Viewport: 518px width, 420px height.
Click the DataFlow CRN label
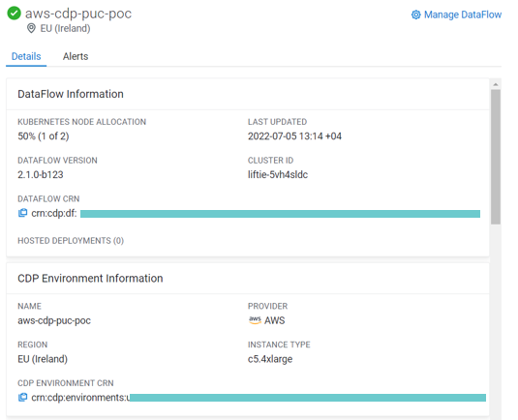pos(48,198)
